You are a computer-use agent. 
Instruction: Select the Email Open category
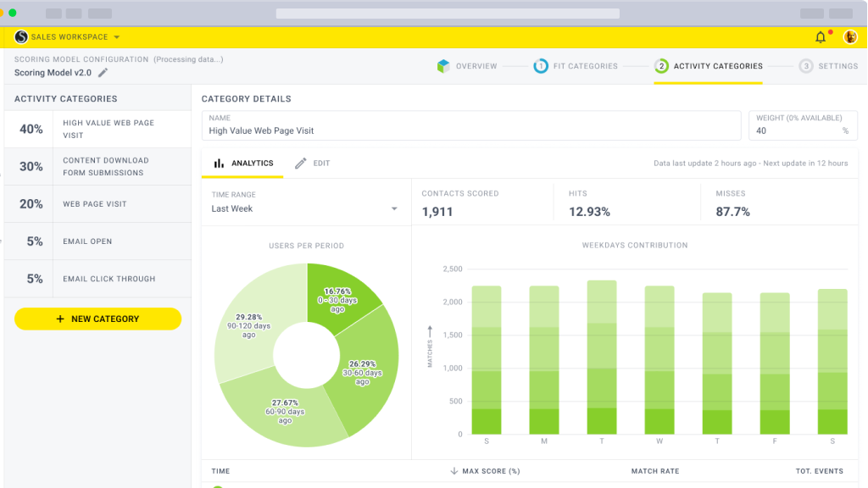coord(96,241)
